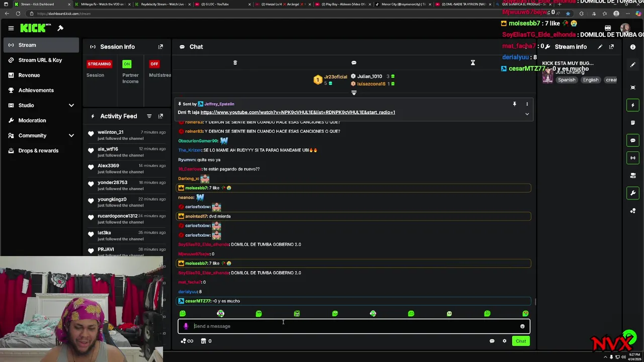Click purple microphone icon in message box
644x362 pixels.
pos(186,326)
